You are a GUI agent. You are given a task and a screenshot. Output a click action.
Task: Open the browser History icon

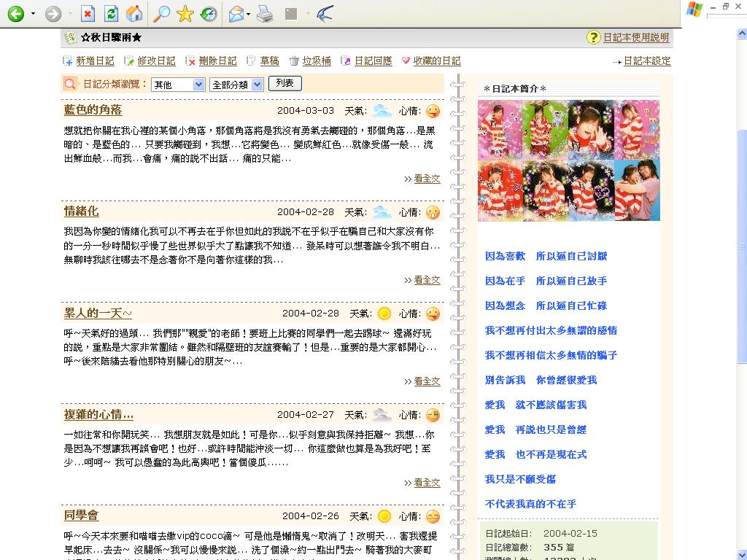point(209,13)
